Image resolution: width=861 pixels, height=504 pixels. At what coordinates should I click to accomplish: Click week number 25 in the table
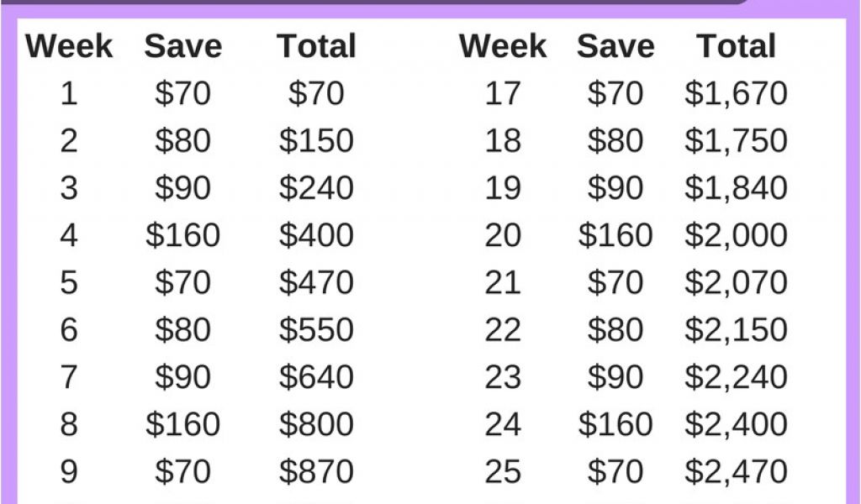coord(503,471)
